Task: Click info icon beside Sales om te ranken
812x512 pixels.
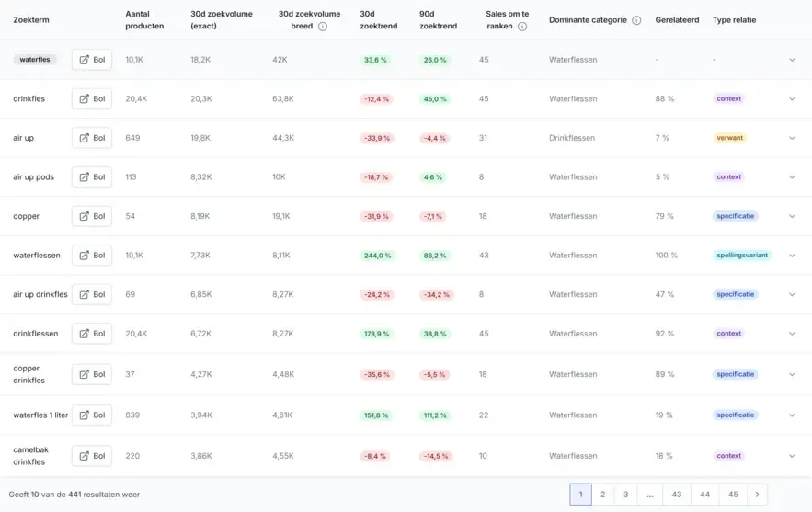Action: pos(522,27)
